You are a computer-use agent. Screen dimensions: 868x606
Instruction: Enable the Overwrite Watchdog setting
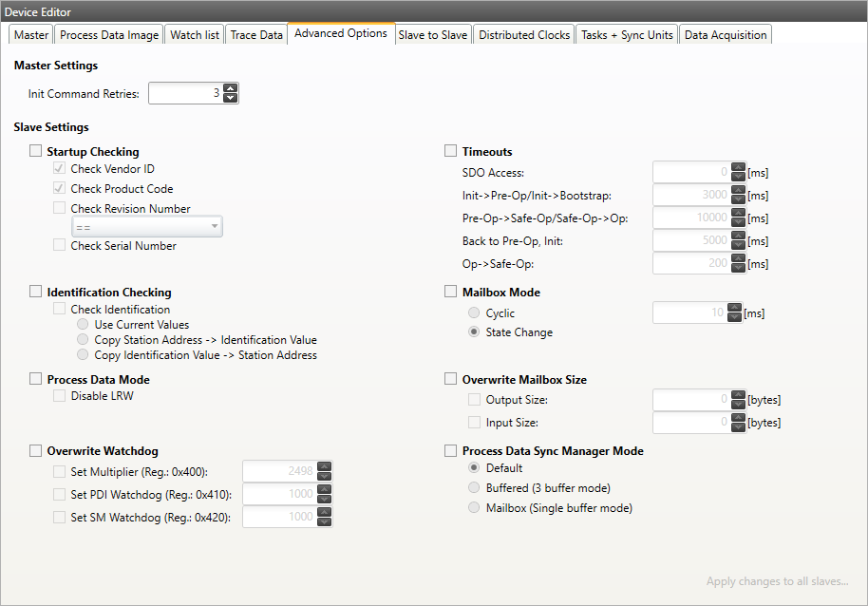(x=35, y=450)
